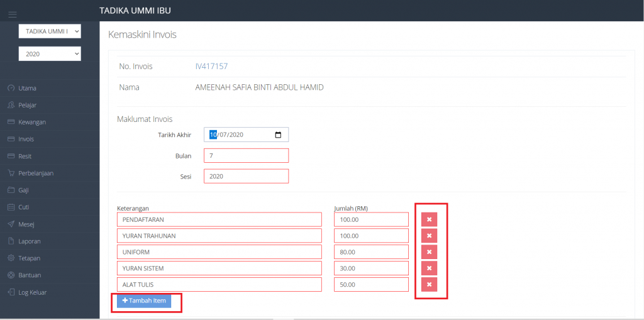Open invoice number link IV417157
This screenshot has width=644, height=320.
pyautogui.click(x=211, y=67)
